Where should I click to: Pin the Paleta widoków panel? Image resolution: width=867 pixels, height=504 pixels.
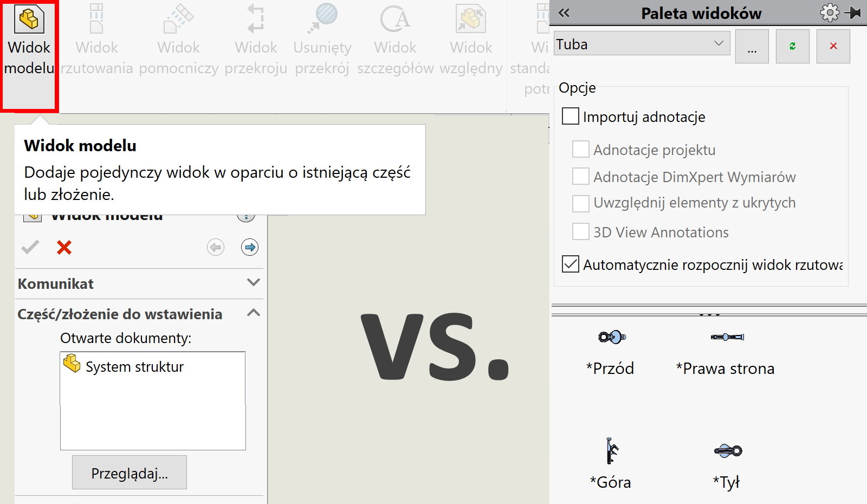[852, 12]
